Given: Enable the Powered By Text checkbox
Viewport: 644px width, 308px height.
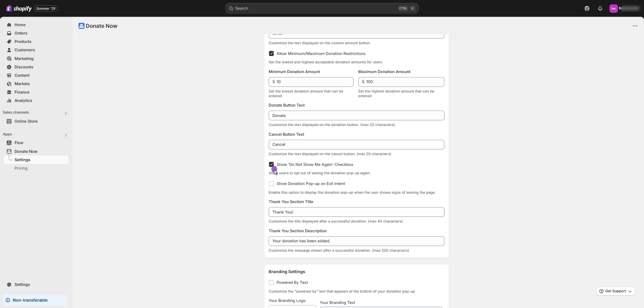Looking at the screenshot, I should [x=271, y=283].
